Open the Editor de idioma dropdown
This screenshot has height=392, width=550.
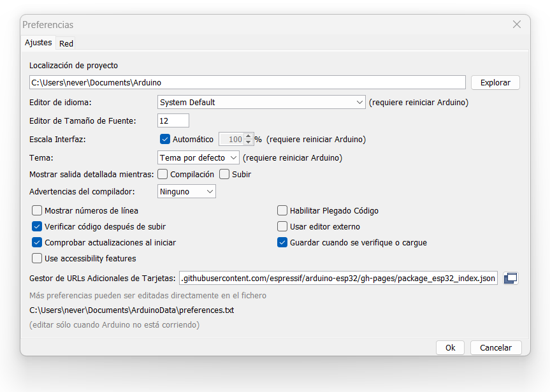point(261,102)
